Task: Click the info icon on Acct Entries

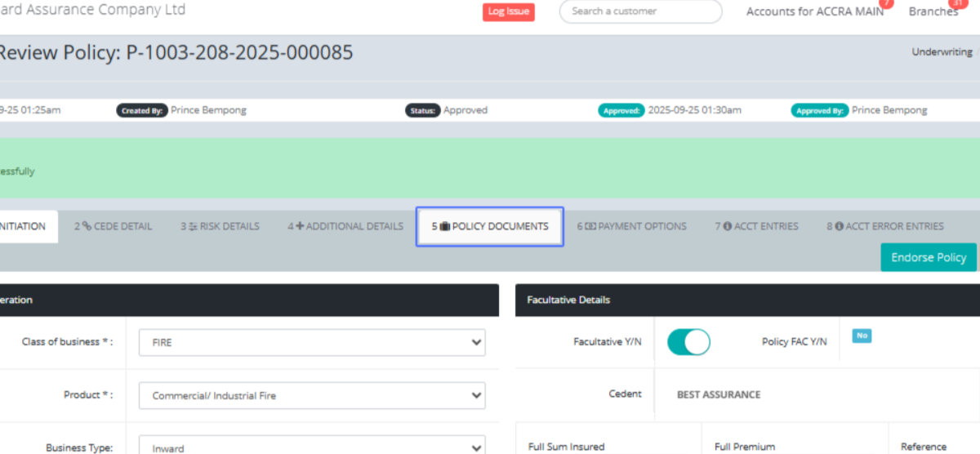Action: coord(727,226)
